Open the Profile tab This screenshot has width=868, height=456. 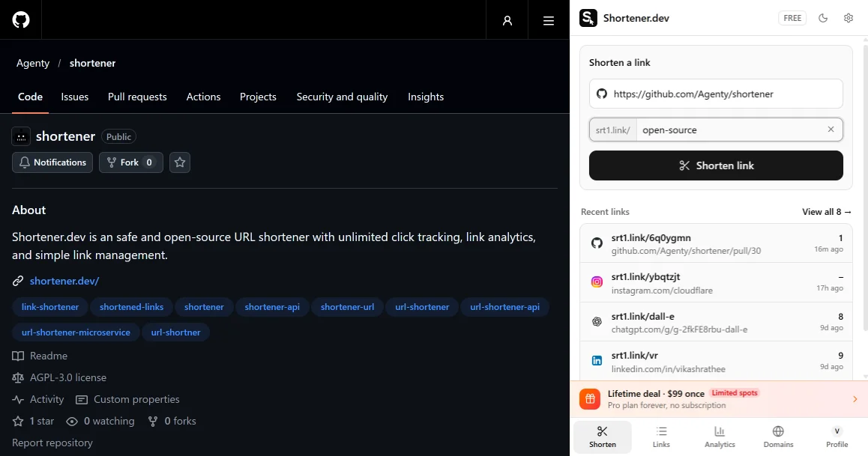(837, 437)
